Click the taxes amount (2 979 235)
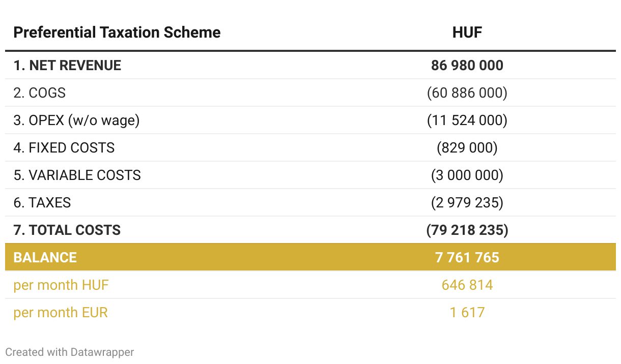 (x=467, y=203)
